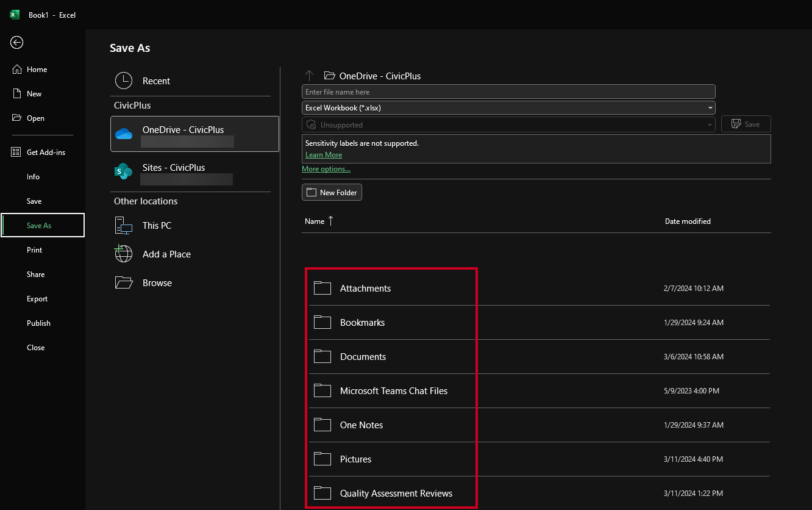This screenshot has height=510, width=812.
Task: Click the date 5/9/2023 4:00 PM
Action: tap(691, 391)
